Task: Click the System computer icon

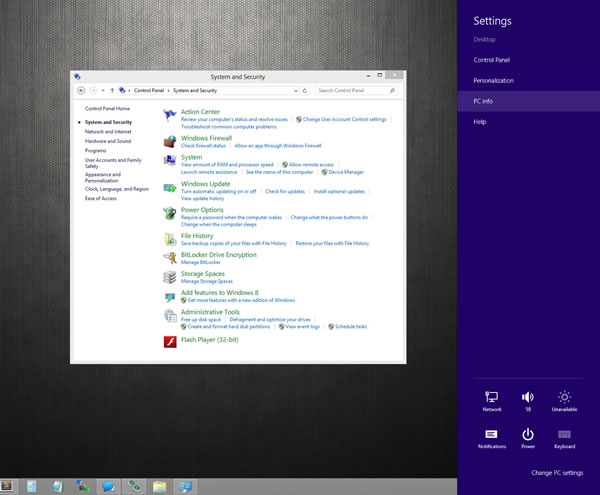Action: 170,160
